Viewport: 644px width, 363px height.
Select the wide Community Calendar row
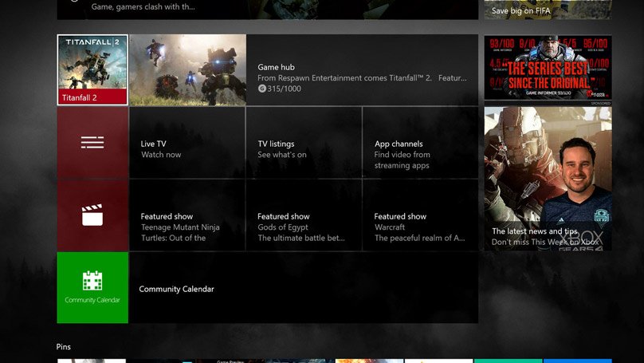click(304, 287)
